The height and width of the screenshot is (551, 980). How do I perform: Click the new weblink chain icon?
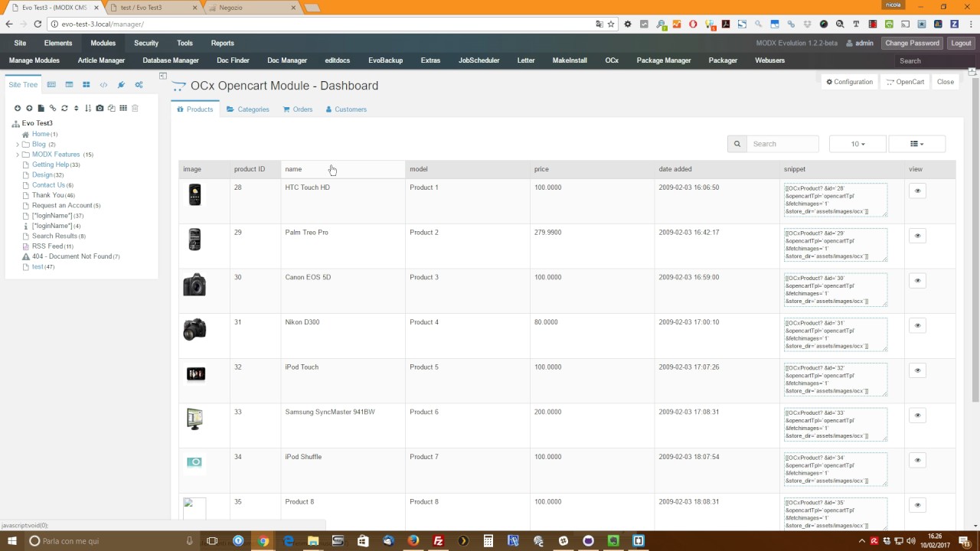(x=53, y=109)
